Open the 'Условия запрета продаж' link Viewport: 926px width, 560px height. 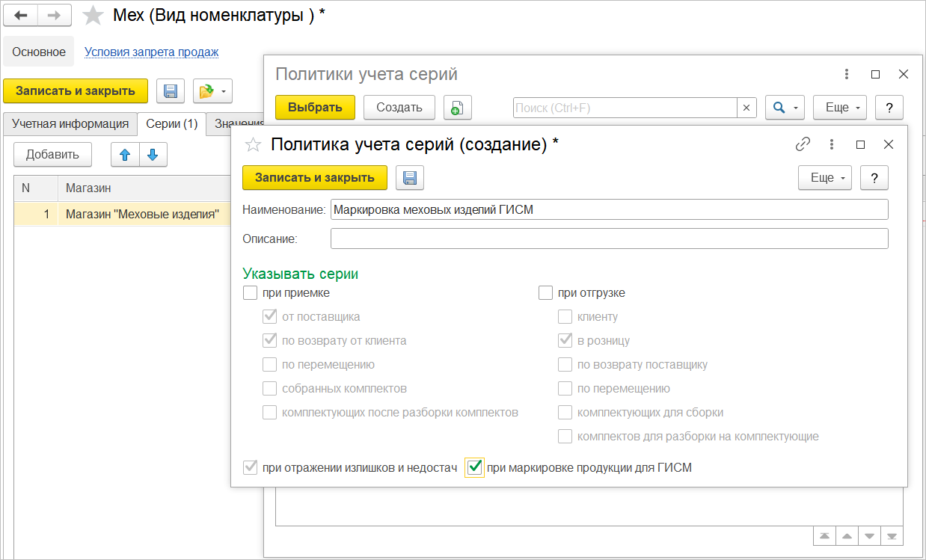[151, 52]
